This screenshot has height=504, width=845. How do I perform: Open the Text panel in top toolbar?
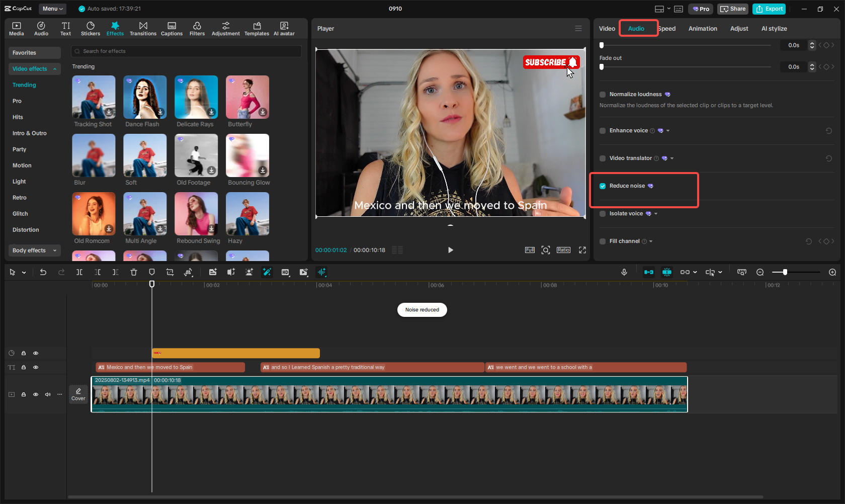[66, 29]
